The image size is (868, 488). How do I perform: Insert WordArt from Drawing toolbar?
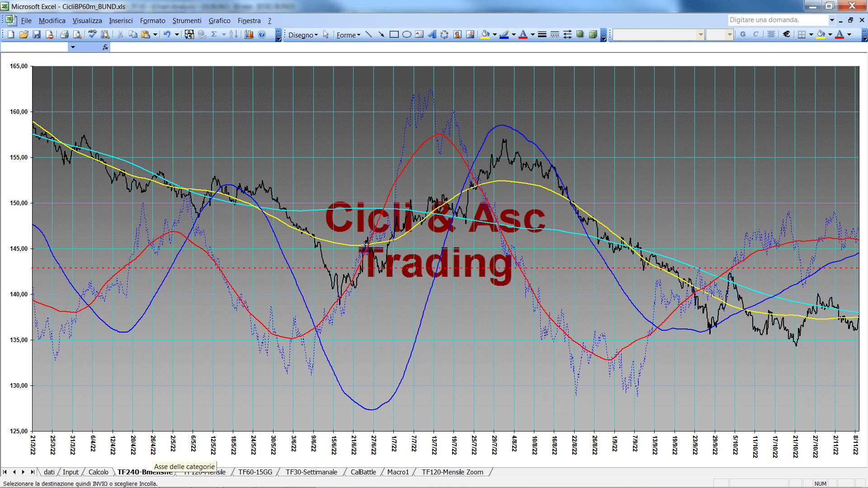pos(432,34)
